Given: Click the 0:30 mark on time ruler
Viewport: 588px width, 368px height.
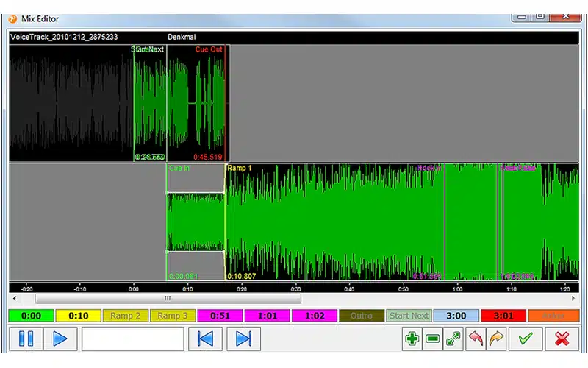Looking at the screenshot, I should click(x=295, y=289).
